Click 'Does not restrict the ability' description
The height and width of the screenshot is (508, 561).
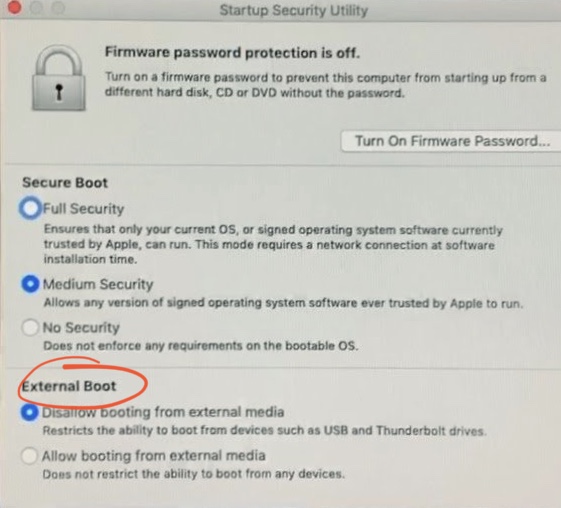point(194,474)
